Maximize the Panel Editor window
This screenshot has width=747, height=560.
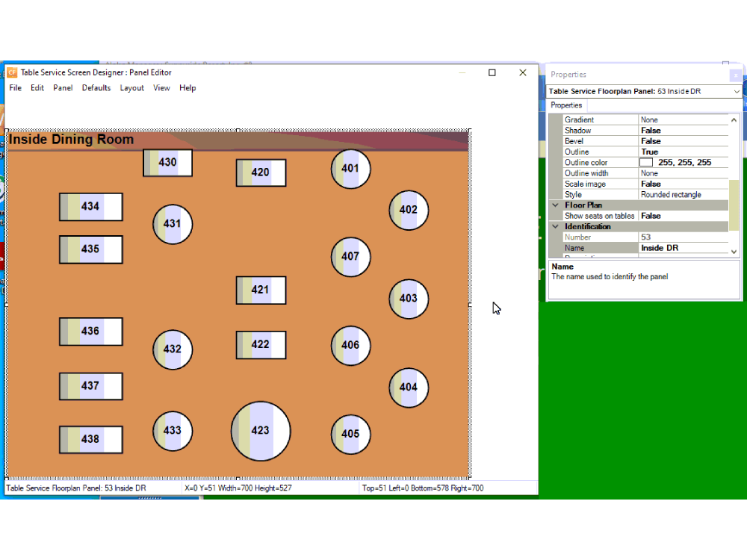(492, 72)
